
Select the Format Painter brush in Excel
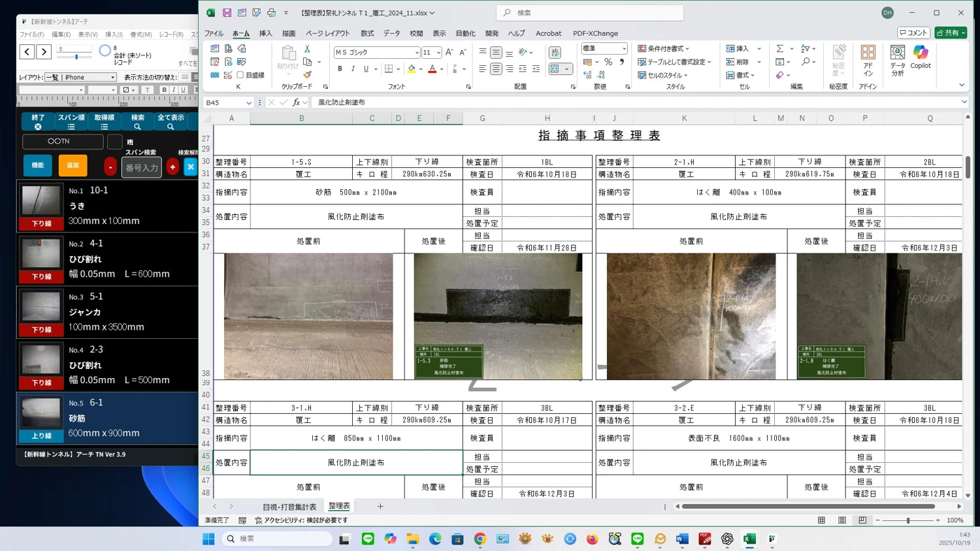307,75
